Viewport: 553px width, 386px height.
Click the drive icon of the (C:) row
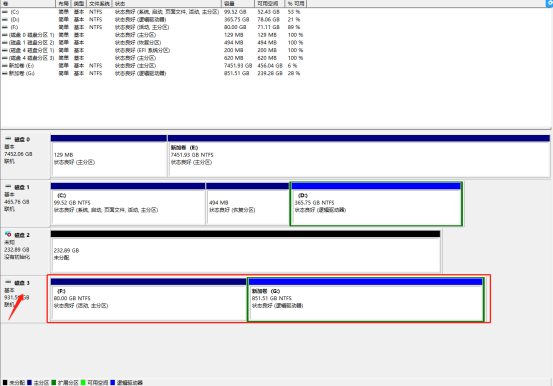5,12
